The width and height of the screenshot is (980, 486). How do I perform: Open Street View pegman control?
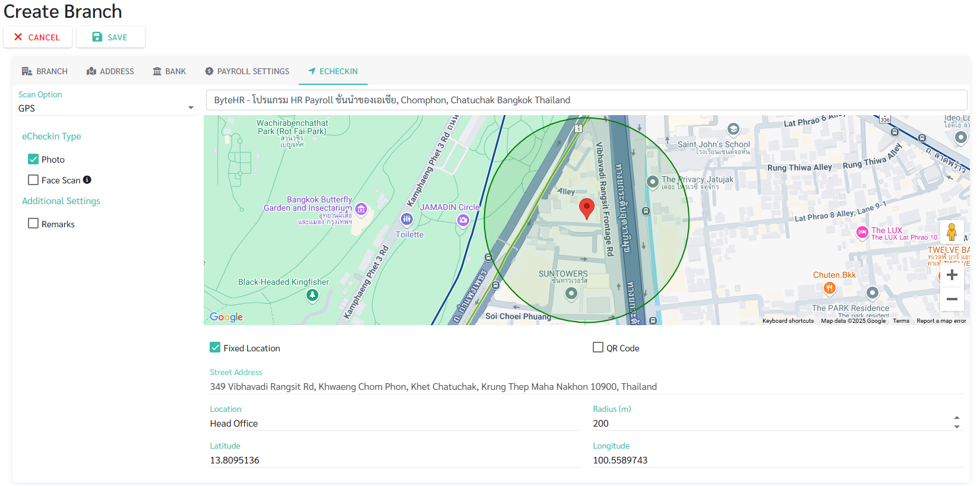point(951,231)
